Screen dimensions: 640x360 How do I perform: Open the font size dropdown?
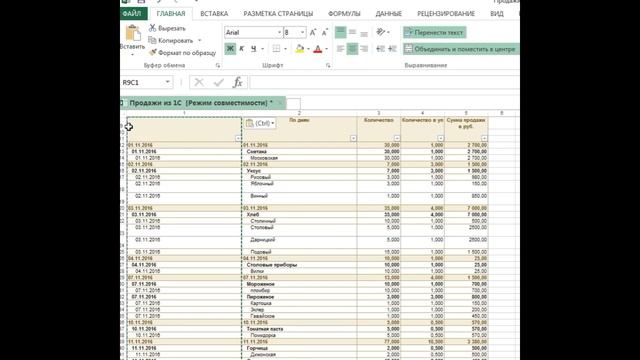pos(302,32)
